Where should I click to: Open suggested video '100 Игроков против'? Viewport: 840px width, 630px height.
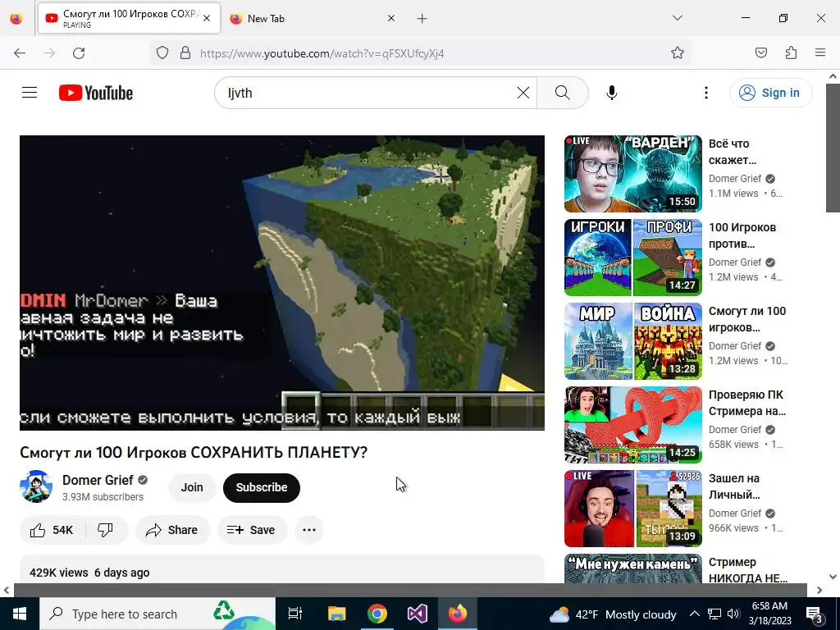click(x=742, y=235)
